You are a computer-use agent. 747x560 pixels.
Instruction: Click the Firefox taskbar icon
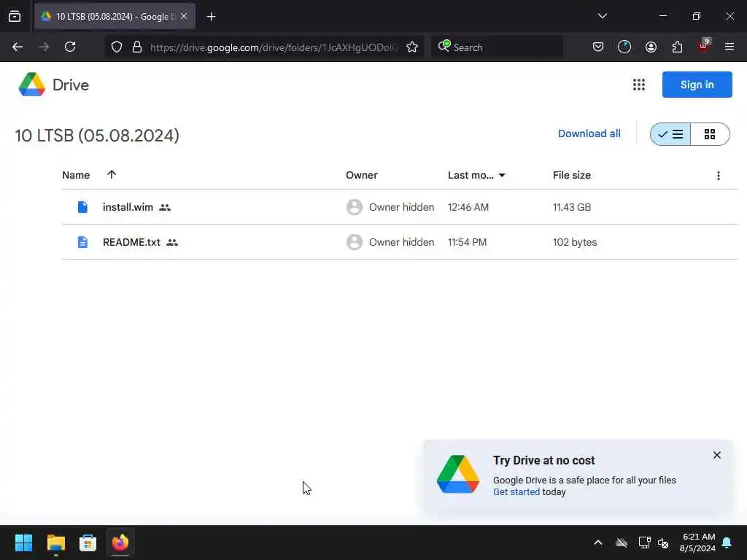click(x=120, y=542)
